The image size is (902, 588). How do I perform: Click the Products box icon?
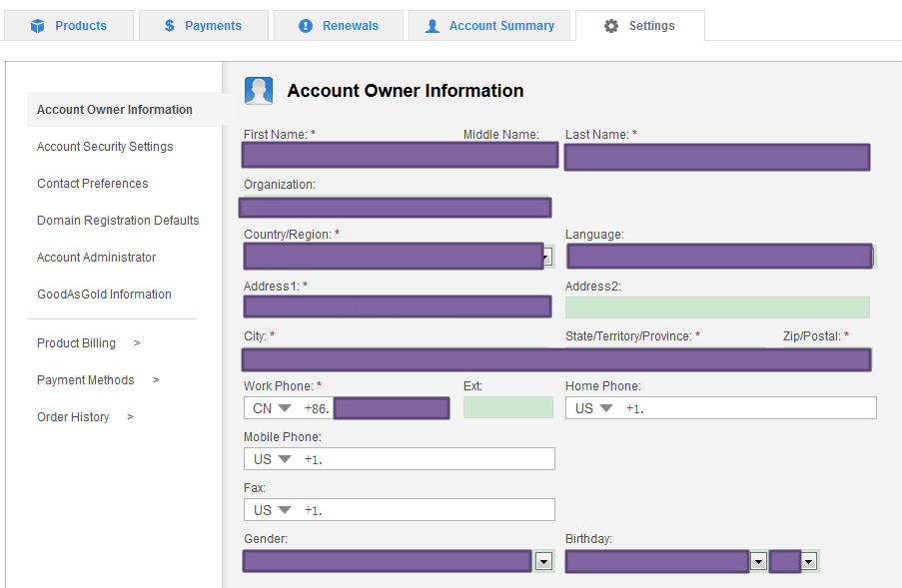pyautogui.click(x=38, y=26)
